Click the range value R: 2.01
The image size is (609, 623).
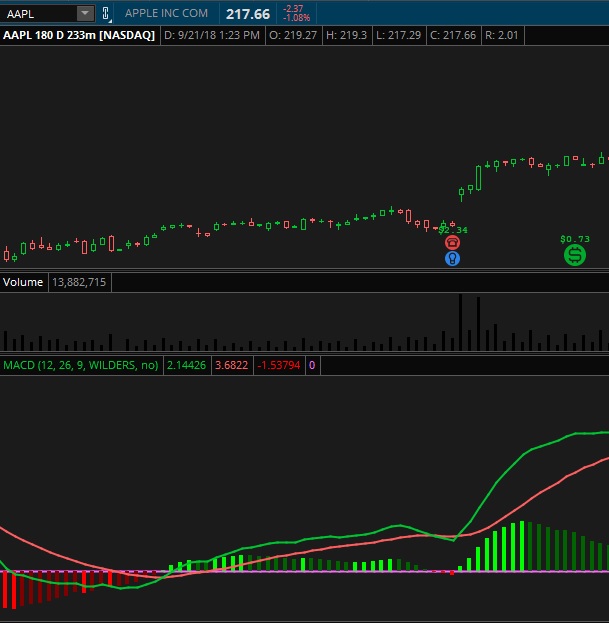coord(502,35)
